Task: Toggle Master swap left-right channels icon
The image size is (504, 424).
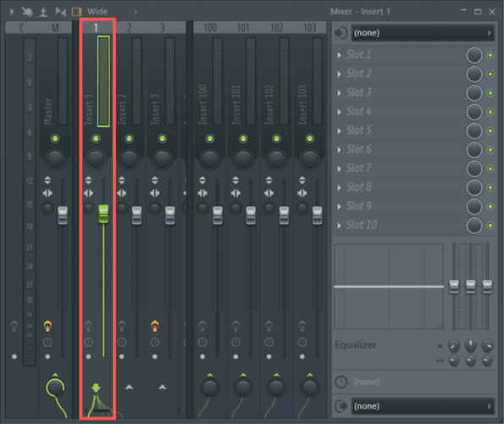Action: (x=47, y=193)
